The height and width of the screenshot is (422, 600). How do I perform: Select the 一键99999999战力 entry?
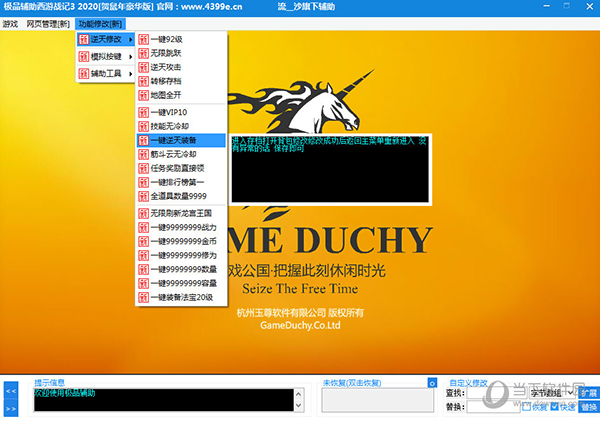click(x=181, y=227)
